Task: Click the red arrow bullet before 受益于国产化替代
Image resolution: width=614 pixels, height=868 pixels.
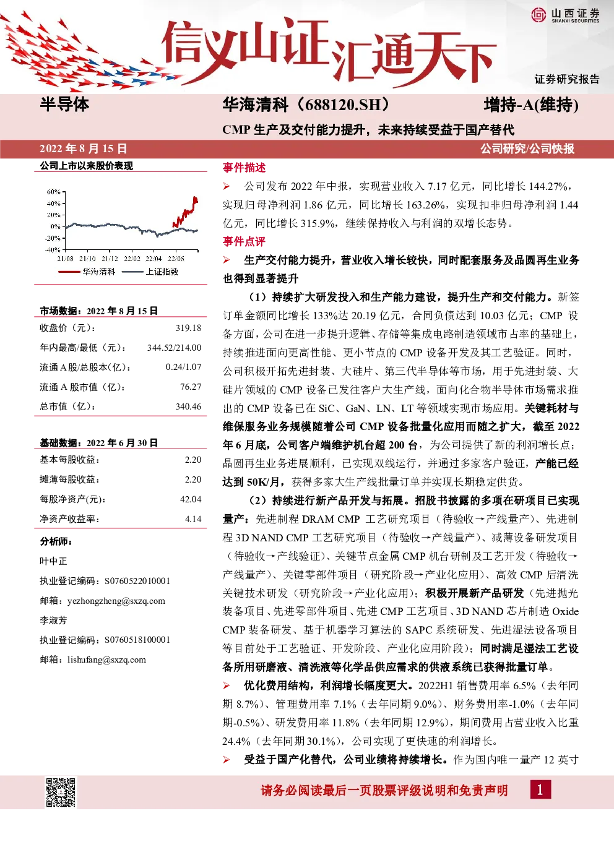Action: pos(227,760)
